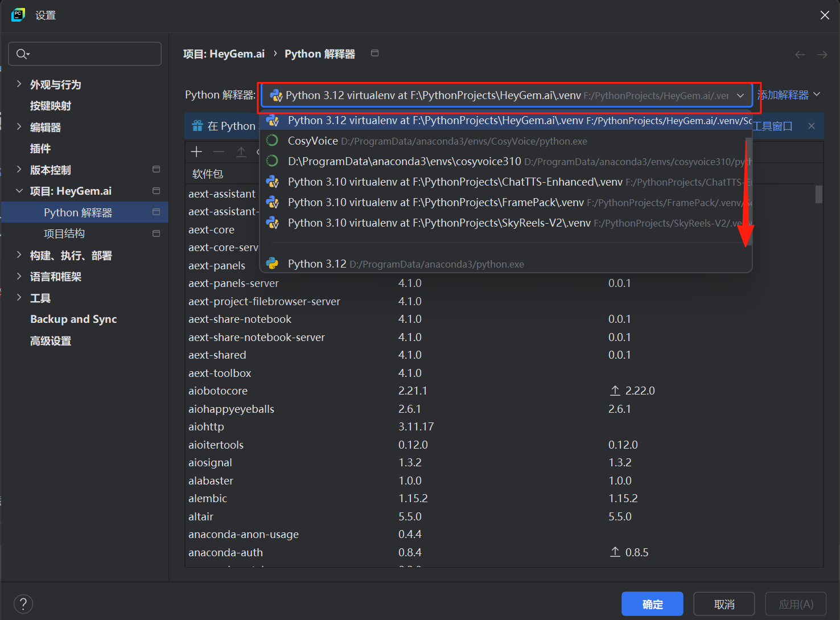Click the search magnifier icon in settings

[x=23, y=54]
